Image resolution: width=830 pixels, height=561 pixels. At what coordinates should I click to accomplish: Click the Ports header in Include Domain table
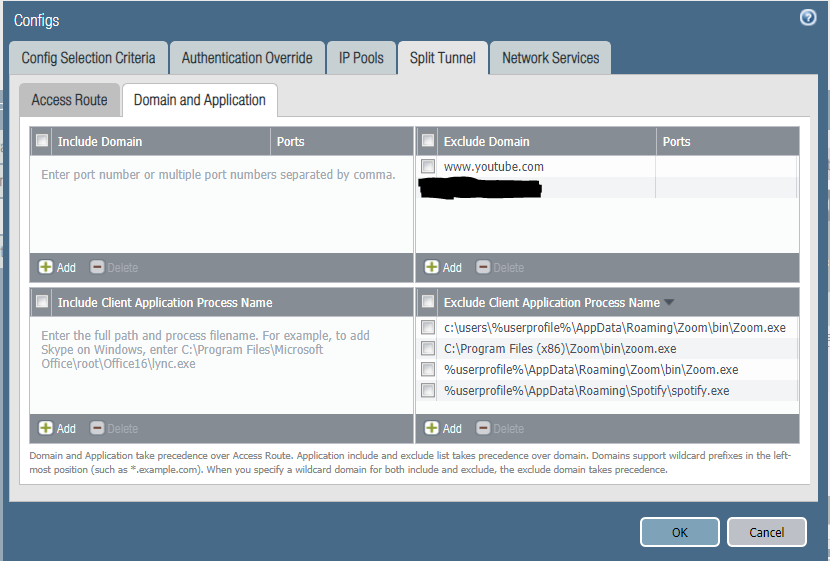(341, 141)
